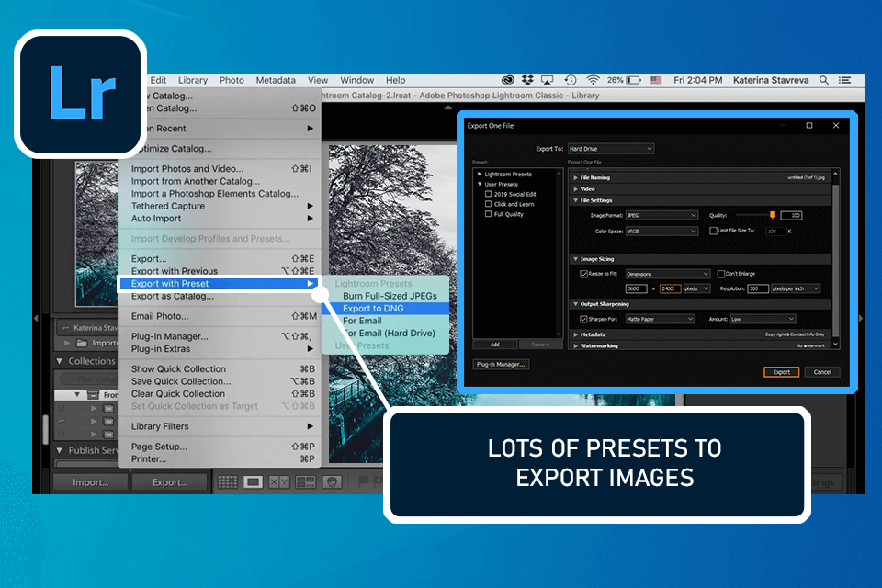
Task: Expand the File Naming section
Action: pyautogui.click(x=576, y=177)
